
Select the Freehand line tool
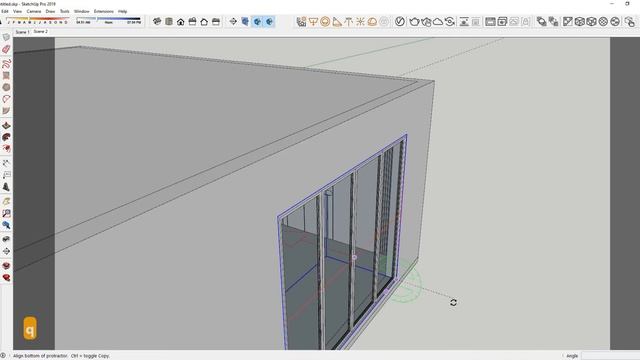(x=6, y=63)
